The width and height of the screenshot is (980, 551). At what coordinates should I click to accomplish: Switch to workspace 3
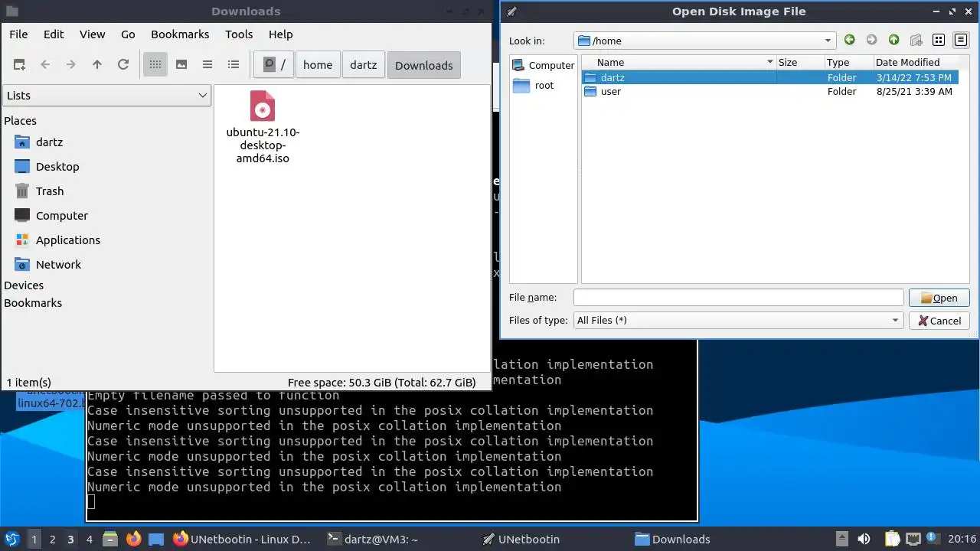(x=70, y=540)
